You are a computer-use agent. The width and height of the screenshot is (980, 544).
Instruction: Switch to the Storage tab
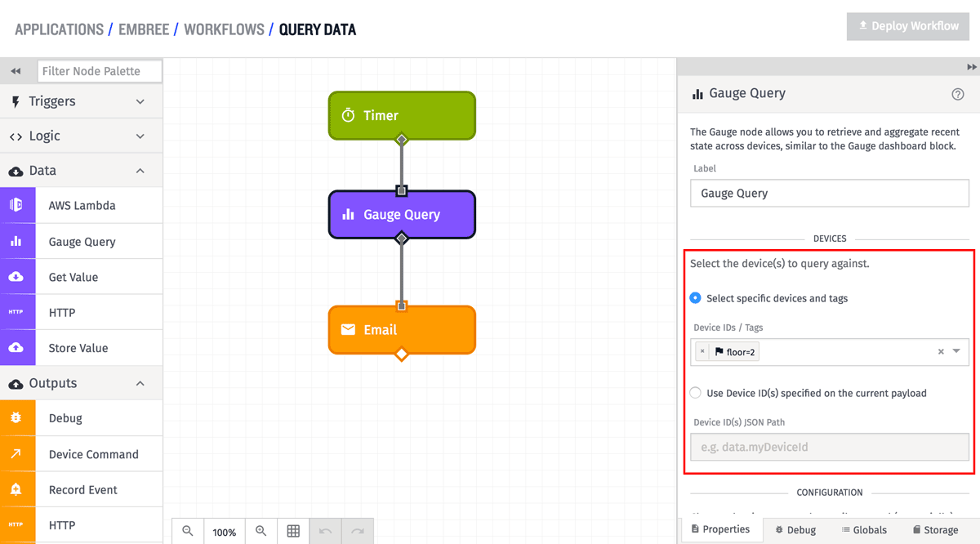(935, 530)
